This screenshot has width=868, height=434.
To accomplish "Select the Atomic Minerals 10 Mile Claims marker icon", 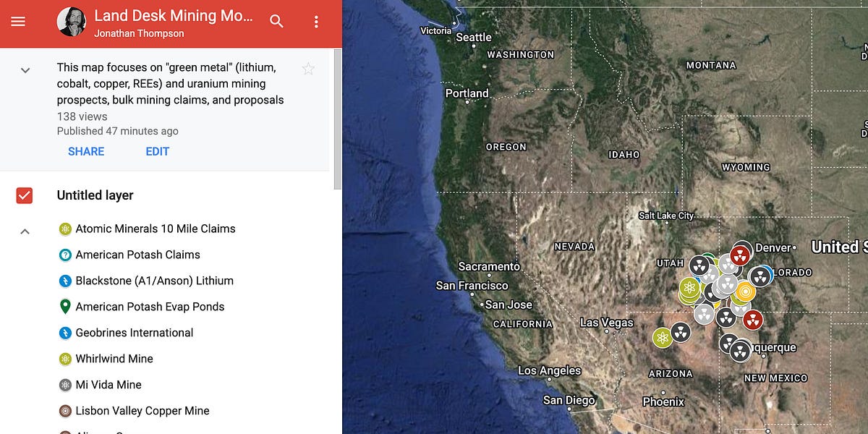I will [64, 229].
